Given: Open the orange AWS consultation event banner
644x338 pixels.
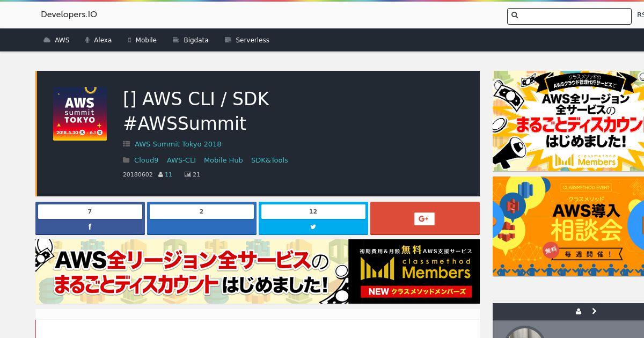Looking at the screenshot, I should (568, 226).
